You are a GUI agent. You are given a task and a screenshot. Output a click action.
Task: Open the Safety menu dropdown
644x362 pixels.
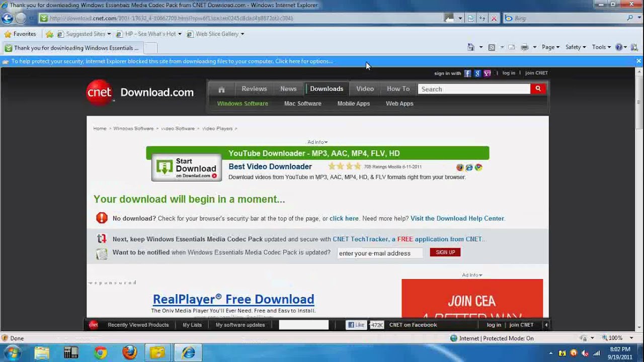576,47
